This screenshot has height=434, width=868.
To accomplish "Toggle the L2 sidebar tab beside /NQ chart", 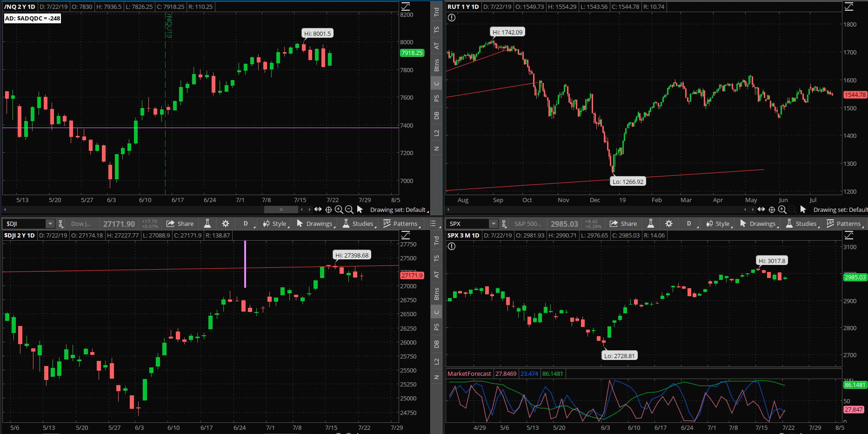I will point(436,133).
